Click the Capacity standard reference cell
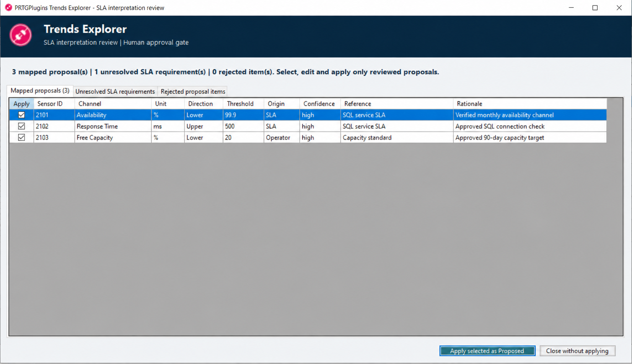 pos(397,137)
